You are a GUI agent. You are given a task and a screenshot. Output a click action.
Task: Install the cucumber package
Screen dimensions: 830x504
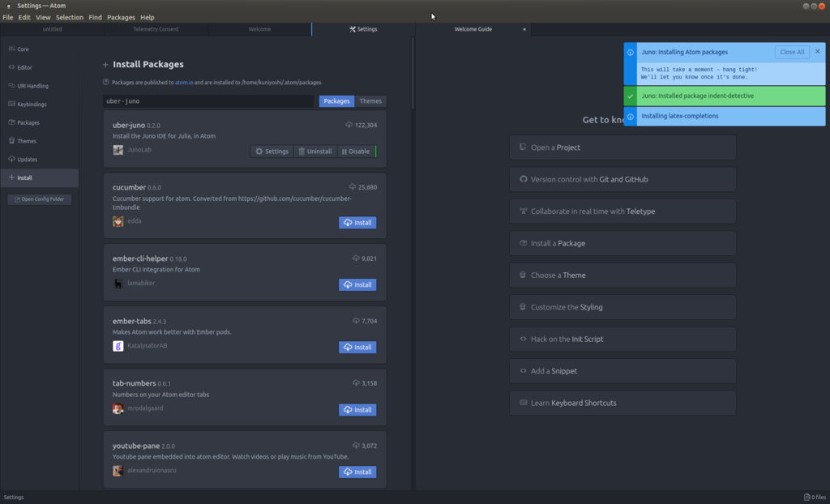[357, 222]
